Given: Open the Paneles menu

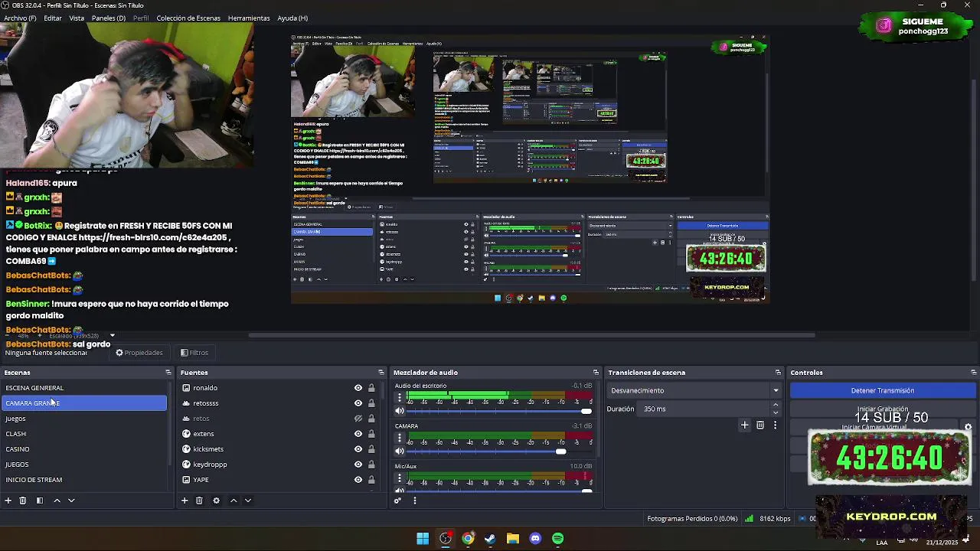Looking at the screenshot, I should pos(109,18).
